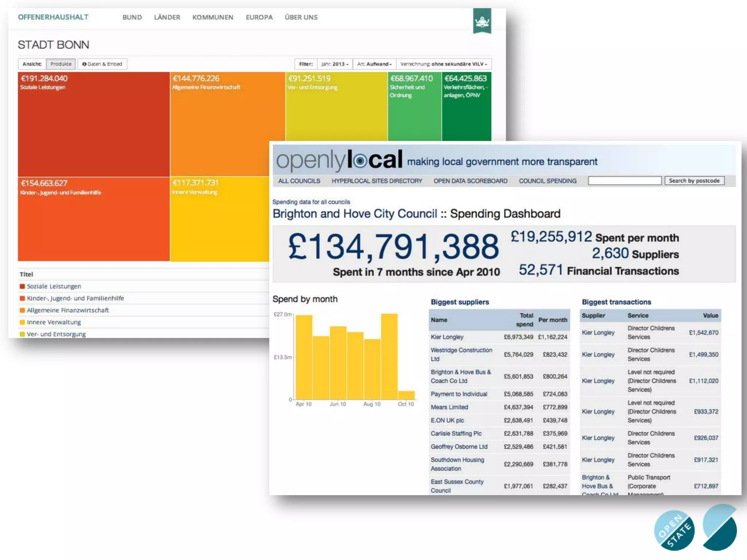Screen dimensions: 747x560
Task: Click the openlylocal logo
Action: 339,160
